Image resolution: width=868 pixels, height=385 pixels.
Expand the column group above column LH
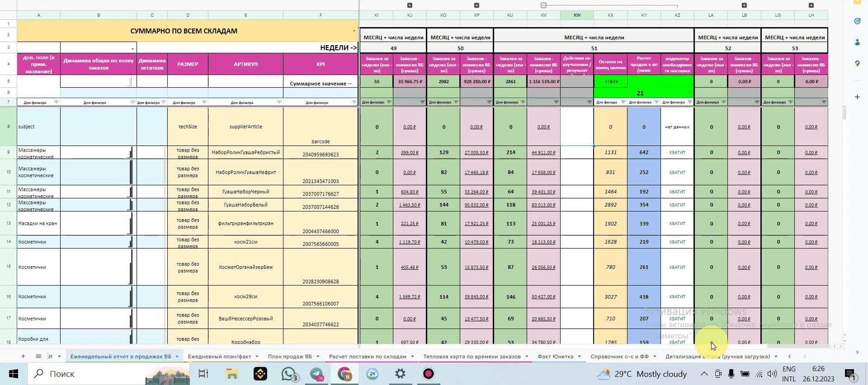811,5
